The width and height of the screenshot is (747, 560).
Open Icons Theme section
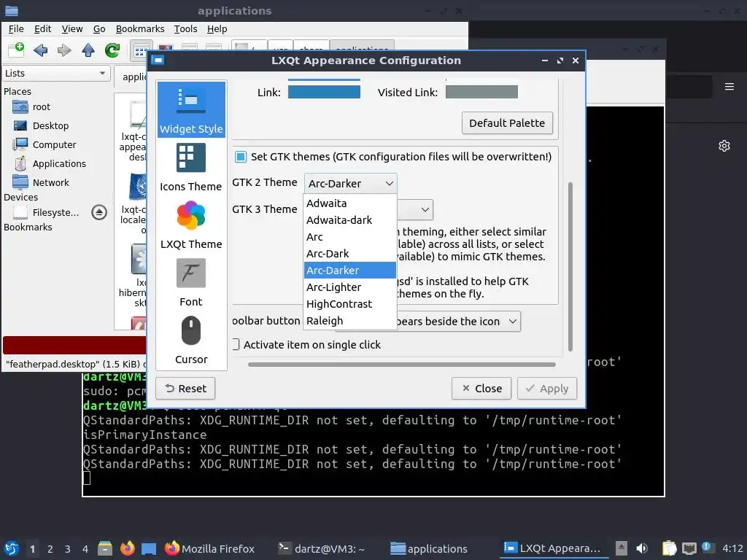tap(191, 167)
